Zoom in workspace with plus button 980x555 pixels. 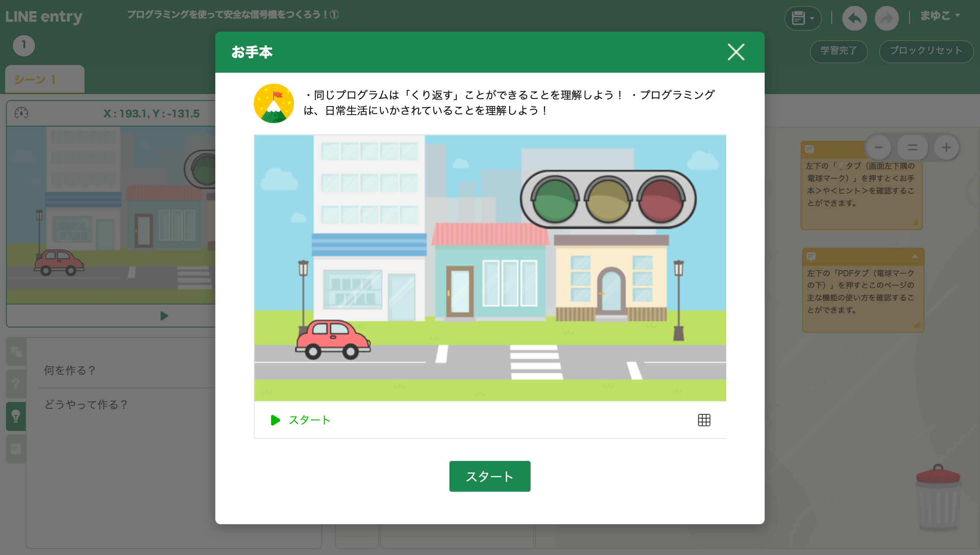tap(946, 148)
